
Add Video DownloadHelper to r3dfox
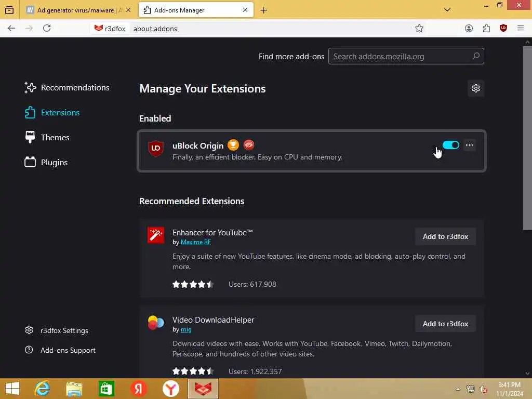click(445, 324)
